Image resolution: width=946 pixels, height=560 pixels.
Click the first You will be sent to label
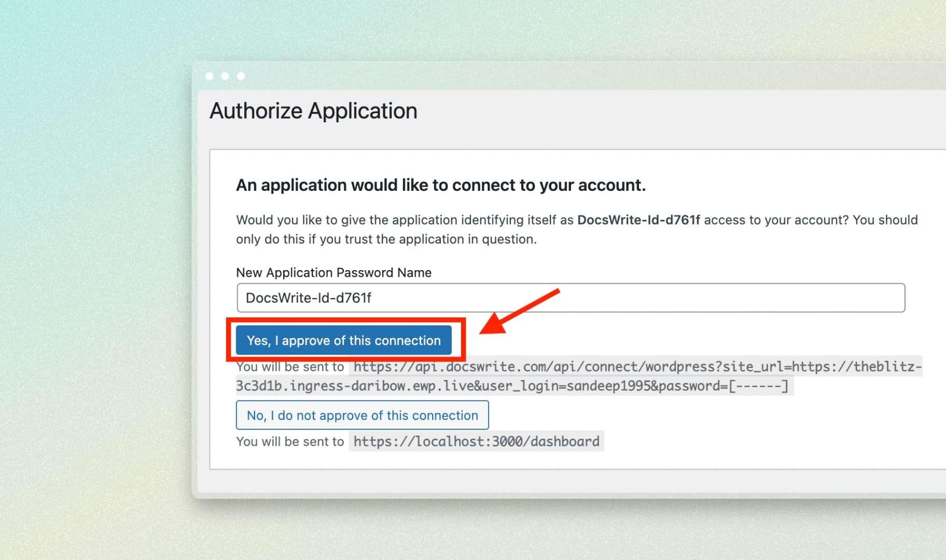[x=290, y=367]
